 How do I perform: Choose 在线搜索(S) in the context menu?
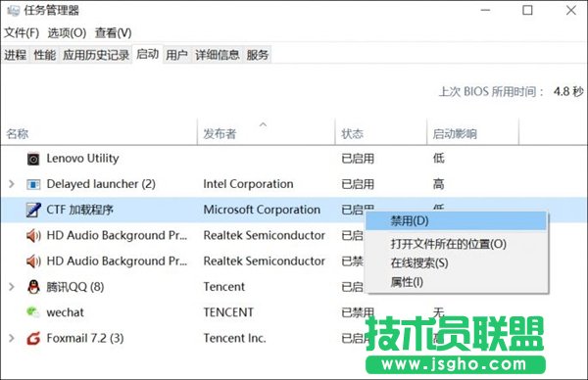[x=456, y=263]
